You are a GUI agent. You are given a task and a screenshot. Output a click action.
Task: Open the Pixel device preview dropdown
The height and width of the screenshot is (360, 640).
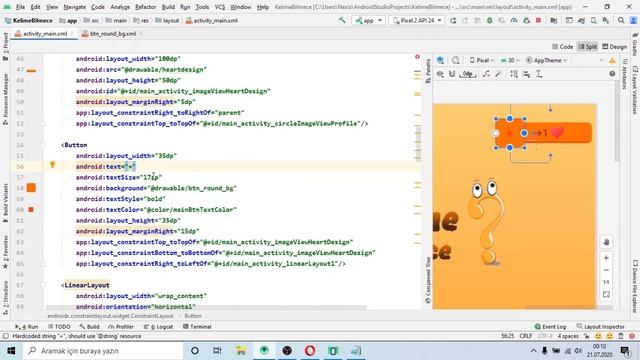click(x=482, y=60)
